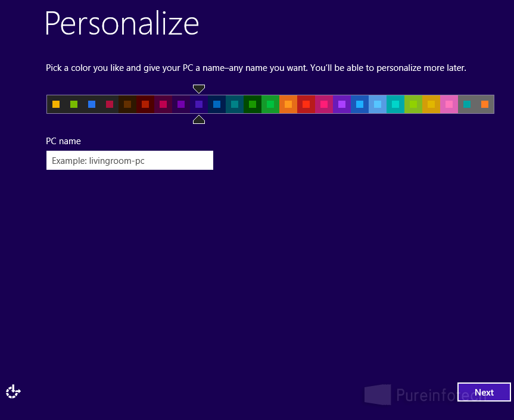Select the dark brown color swatch
Image resolution: width=514 pixels, height=420 pixels.
point(127,104)
